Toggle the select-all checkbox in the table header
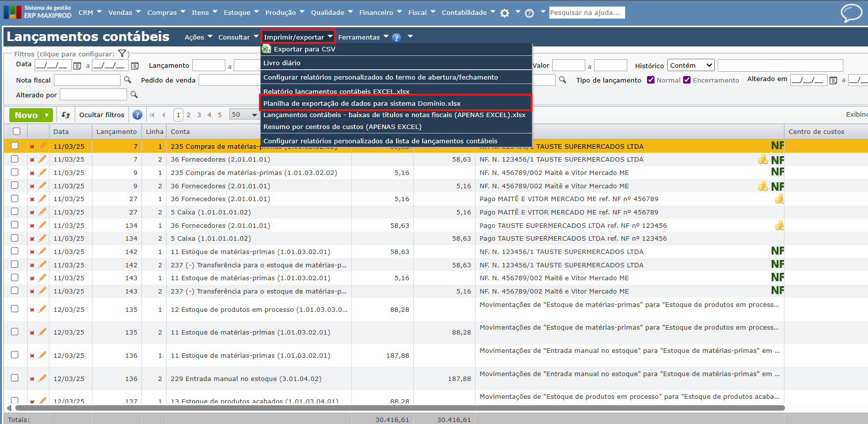Screen dimensions: 868x424 16,131
